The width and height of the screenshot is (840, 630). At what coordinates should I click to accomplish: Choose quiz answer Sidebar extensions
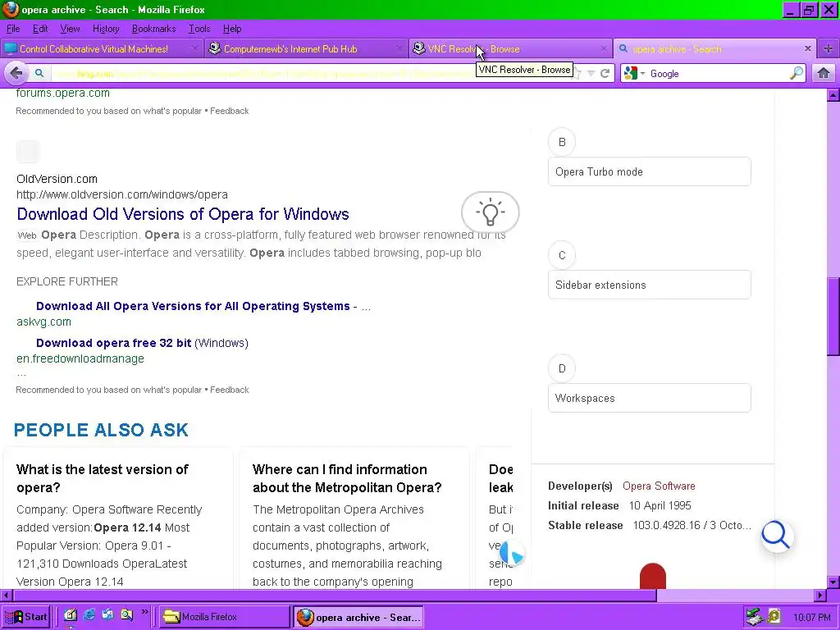click(x=650, y=285)
